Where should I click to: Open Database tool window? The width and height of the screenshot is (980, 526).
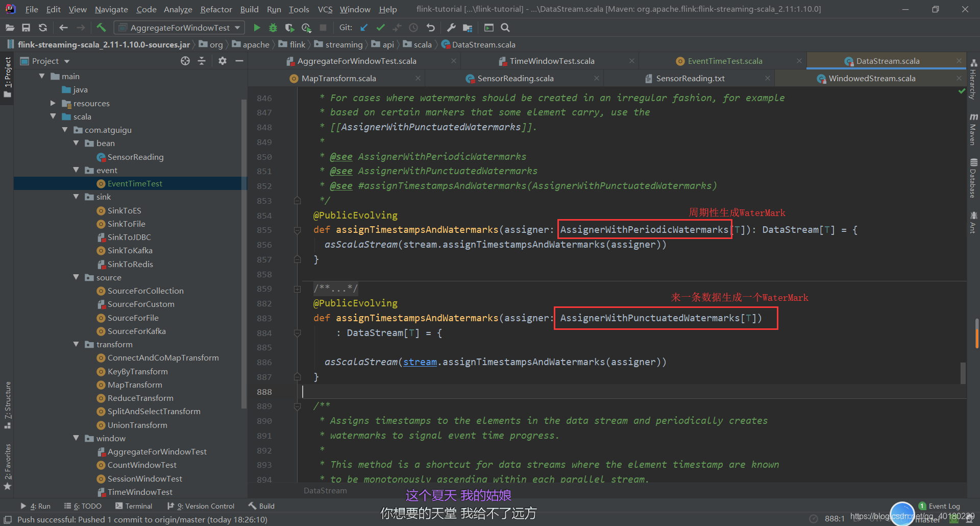pos(973,178)
